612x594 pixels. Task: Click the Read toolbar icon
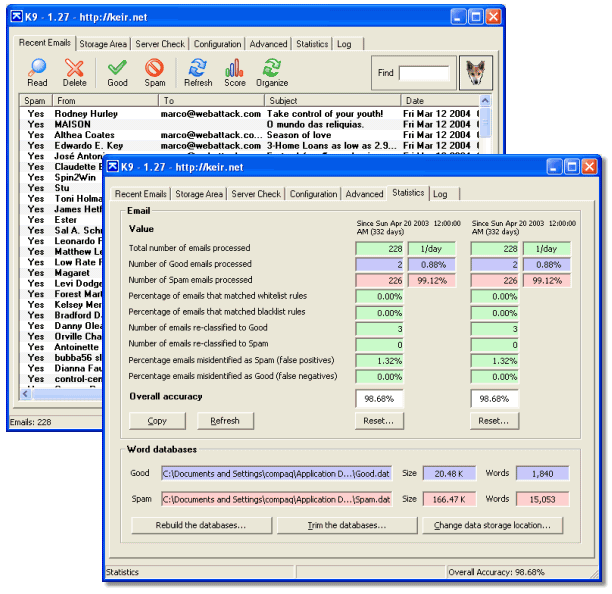coord(37,73)
